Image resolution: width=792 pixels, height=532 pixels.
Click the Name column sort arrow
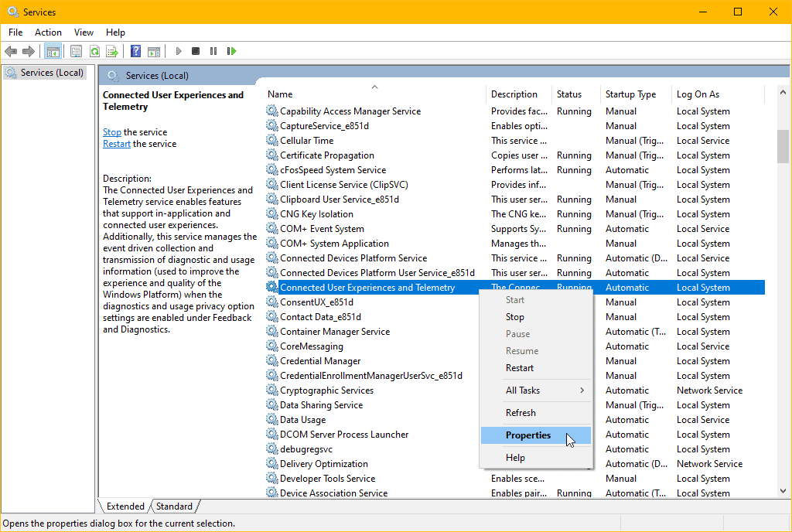click(x=375, y=87)
